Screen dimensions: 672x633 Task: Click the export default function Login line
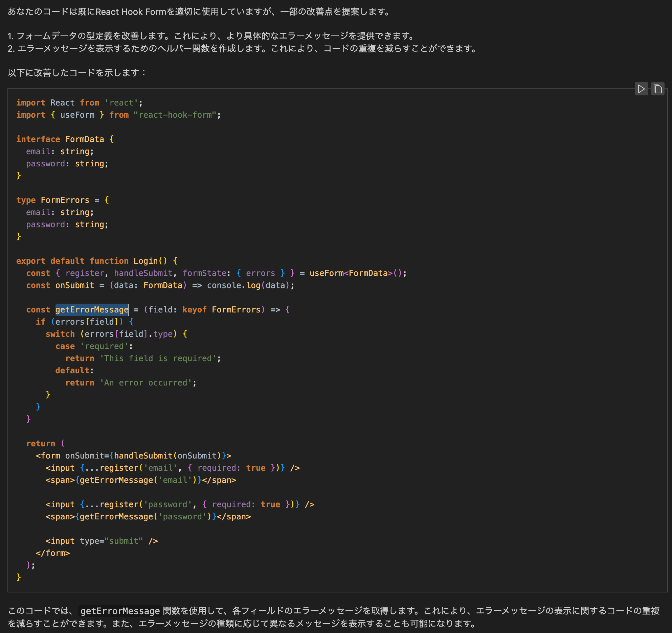point(96,261)
